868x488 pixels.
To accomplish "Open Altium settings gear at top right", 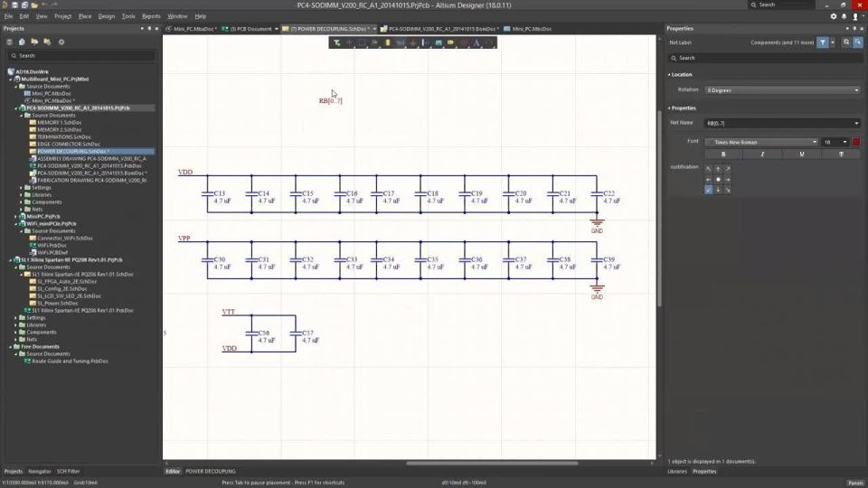I will pos(834,16).
